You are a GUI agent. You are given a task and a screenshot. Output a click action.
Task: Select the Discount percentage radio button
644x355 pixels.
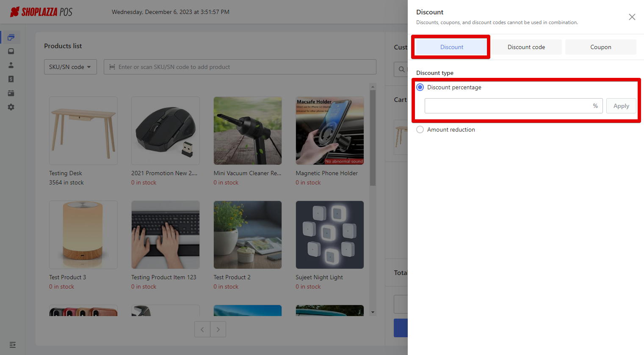(x=420, y=87)
